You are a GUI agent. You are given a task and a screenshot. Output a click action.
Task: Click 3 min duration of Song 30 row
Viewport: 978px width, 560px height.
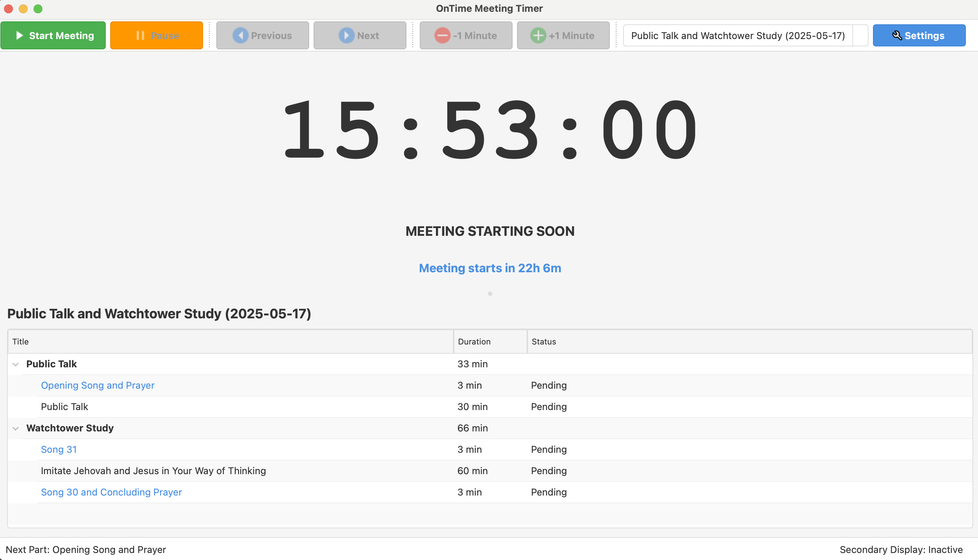point(469,492)
